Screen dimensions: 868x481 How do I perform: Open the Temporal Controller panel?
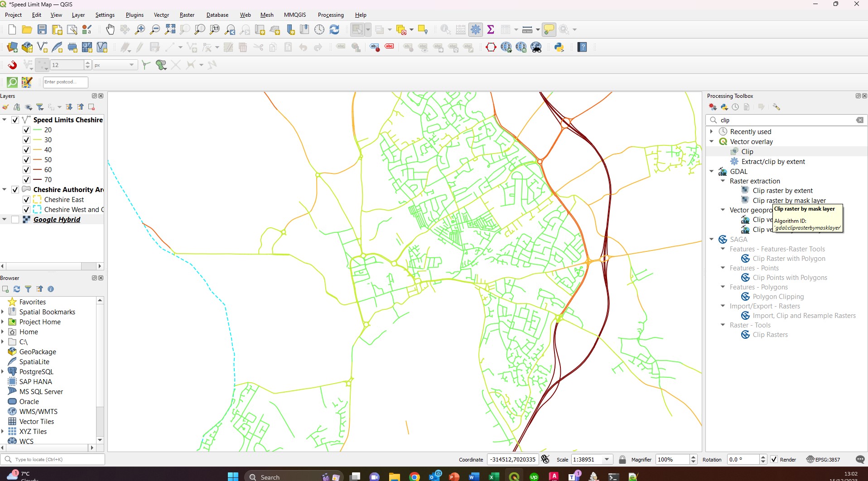319,29
